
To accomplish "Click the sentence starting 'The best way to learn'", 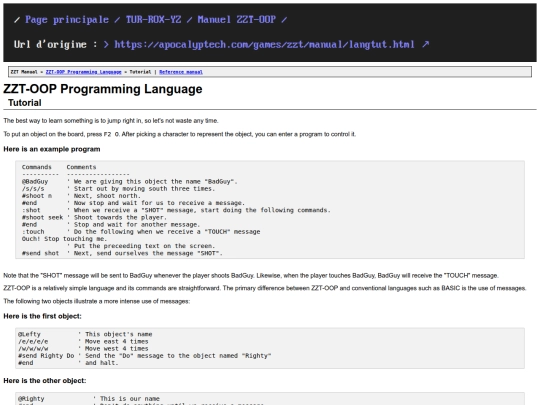I will tap(111, 121).
